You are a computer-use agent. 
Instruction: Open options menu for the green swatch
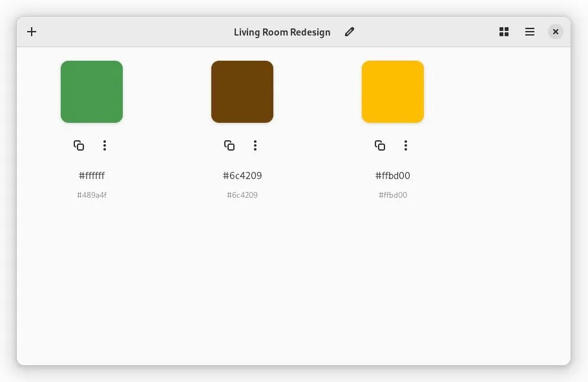105,145
